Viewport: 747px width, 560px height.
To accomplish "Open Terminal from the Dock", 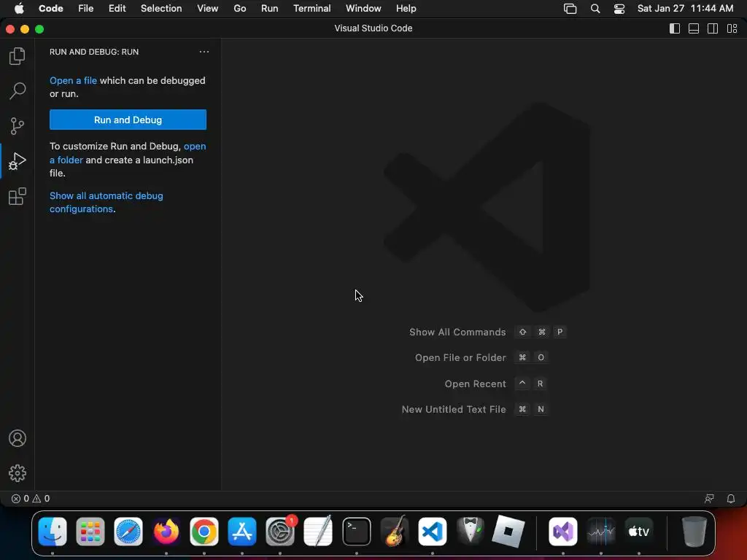I will [x=356, y=531].
